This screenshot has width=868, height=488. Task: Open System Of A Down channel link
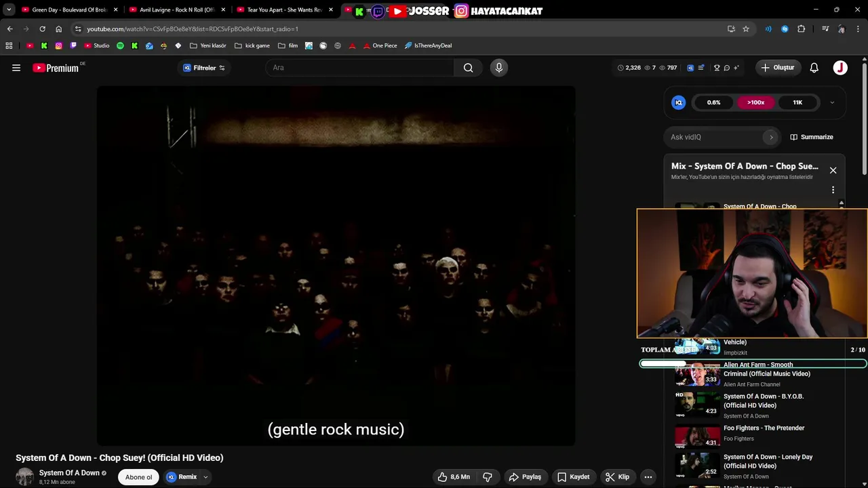click(x=69, y=473)
